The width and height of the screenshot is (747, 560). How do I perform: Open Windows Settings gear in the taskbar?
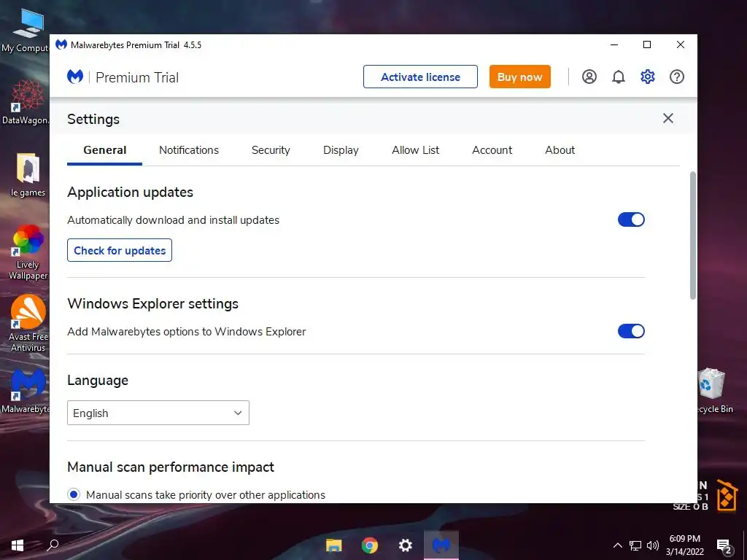point(405,545)
